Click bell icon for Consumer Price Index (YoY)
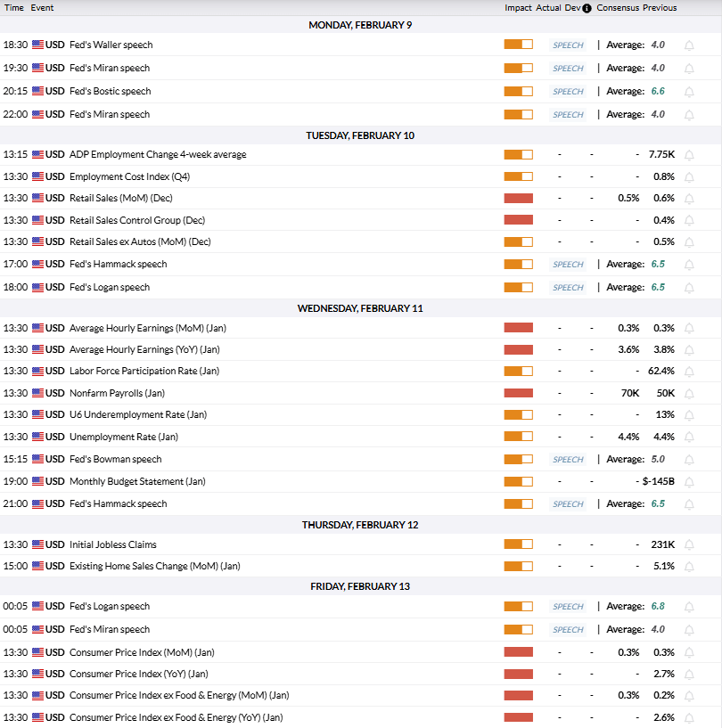 (689, 675)
